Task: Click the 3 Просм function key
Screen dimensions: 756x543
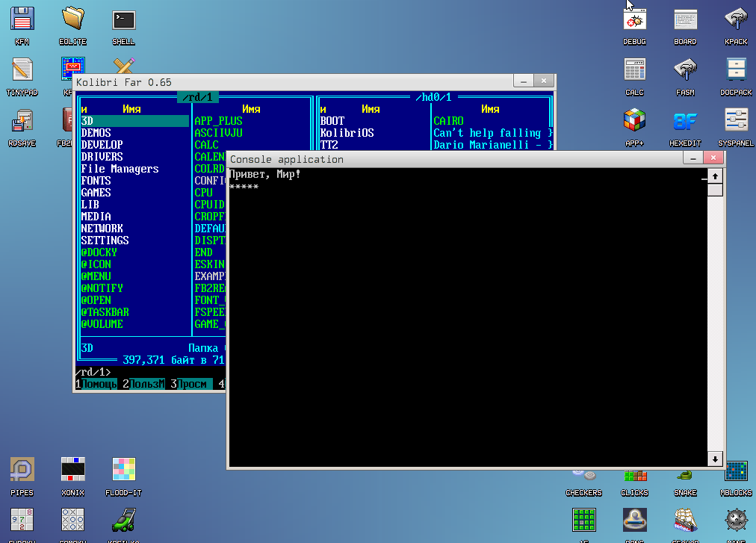Action: [x=191, y=384]
